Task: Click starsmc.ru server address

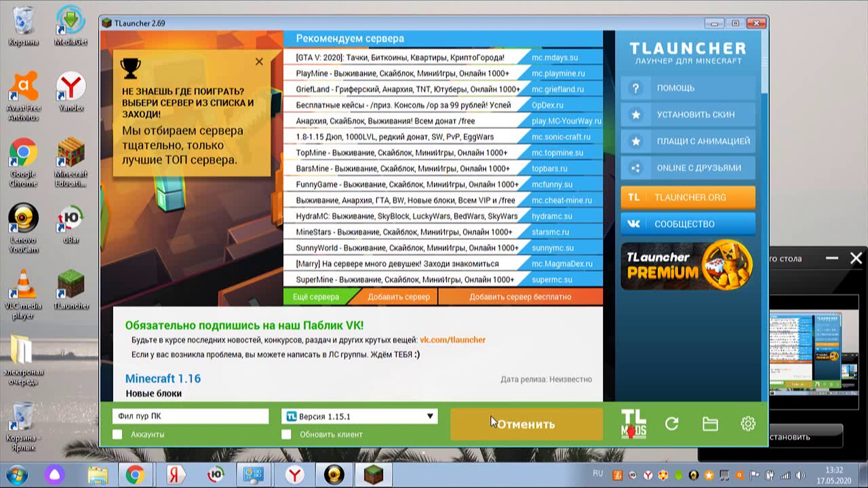Action: click(x=550, y=232)
